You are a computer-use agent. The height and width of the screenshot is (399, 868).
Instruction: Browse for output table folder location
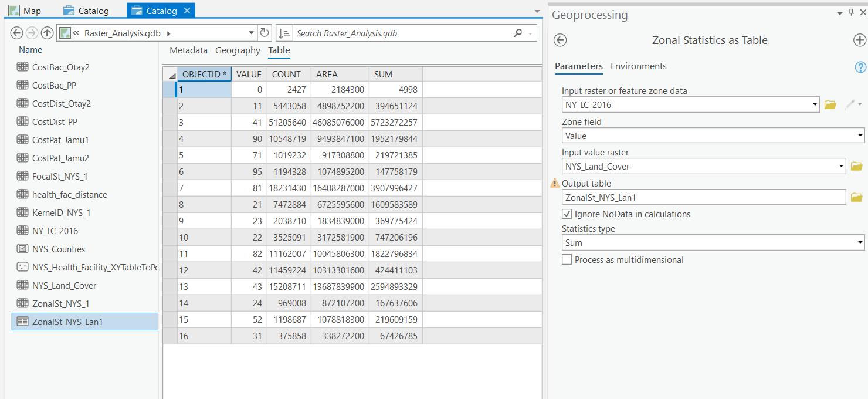[x=856, y=197]
